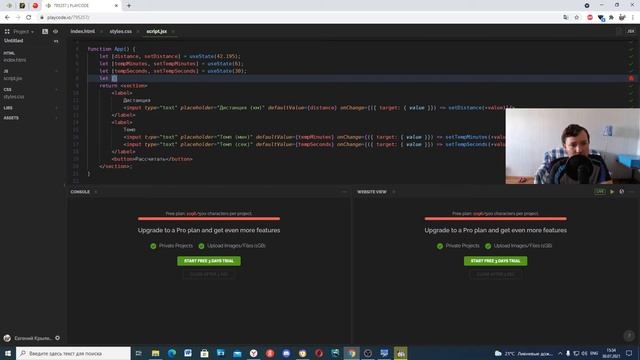The height and width of the screenshot is (360, 640).
Task: Close the CONSOLE panel tab
Action: (x=96, y=192)
